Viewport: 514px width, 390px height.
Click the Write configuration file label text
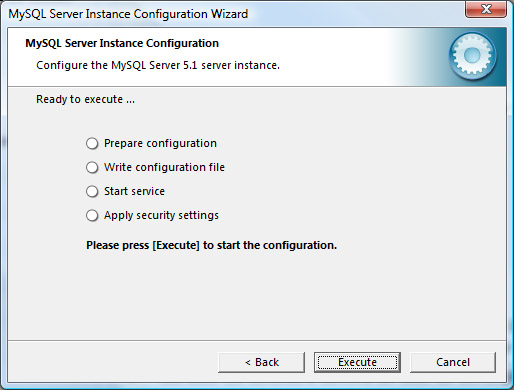(164, 167)
